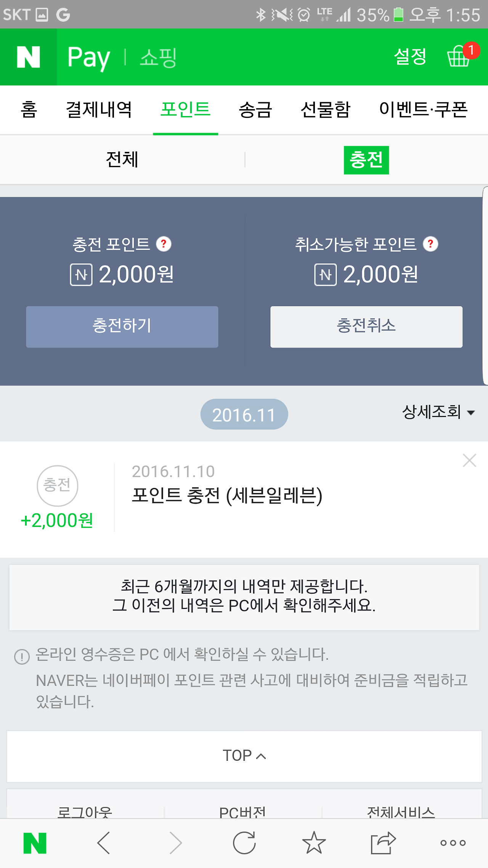
Task: Expand the 상세조회 dropdown
Action: click(438, 412)
